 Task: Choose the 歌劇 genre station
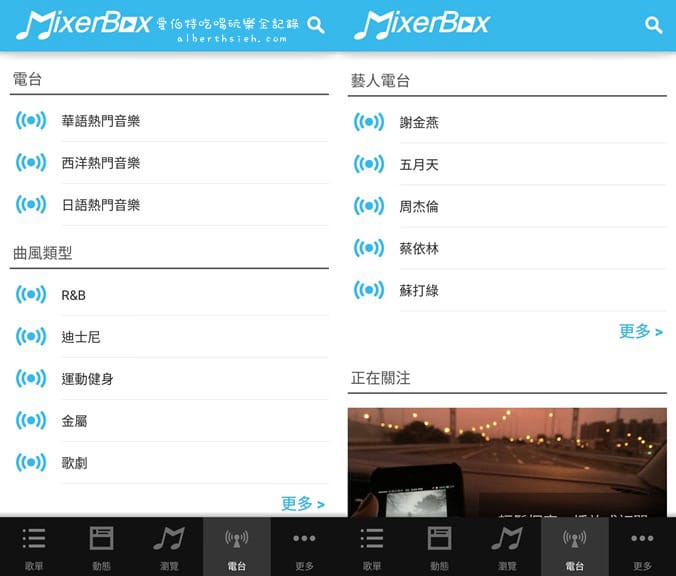(169, 463)
